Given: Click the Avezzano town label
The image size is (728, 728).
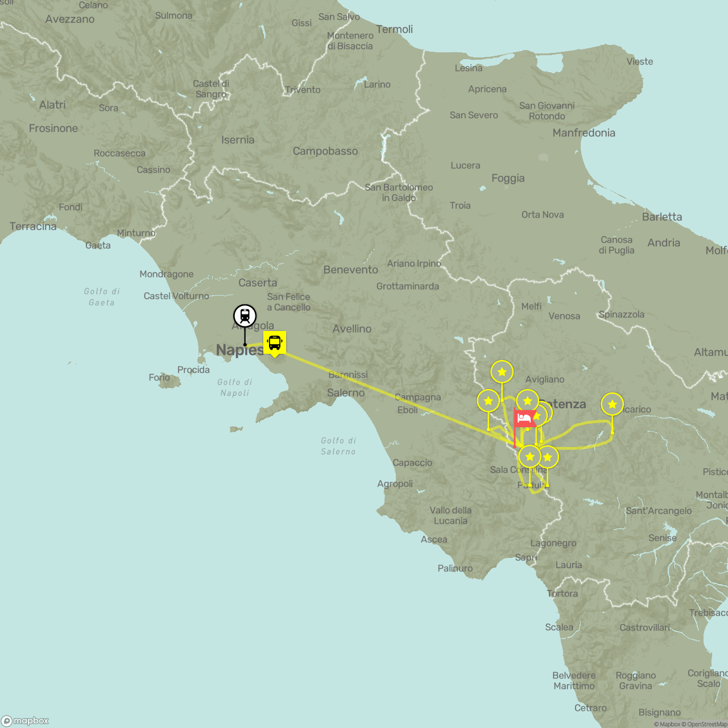Looking at the screenshot, I should click(70, 19).
